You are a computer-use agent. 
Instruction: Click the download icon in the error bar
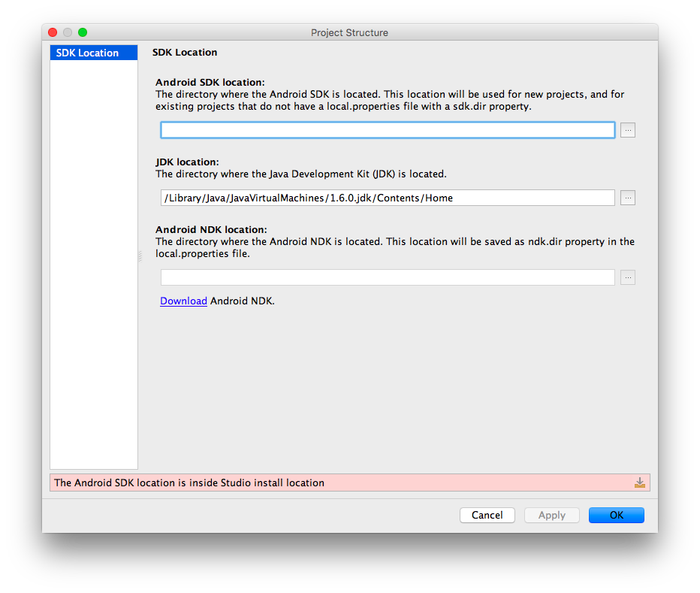coord(640,483)
